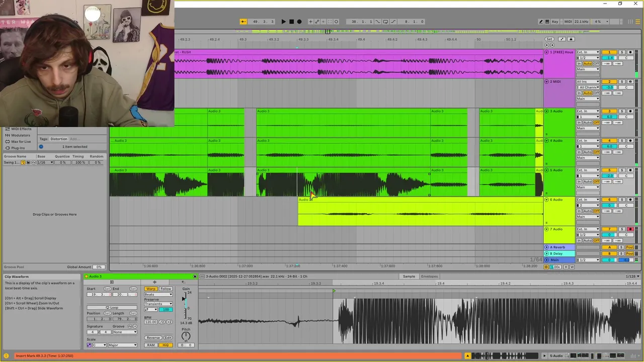
Task: Click track 5 volume field -2.0
Action: (x=609, y=176)
